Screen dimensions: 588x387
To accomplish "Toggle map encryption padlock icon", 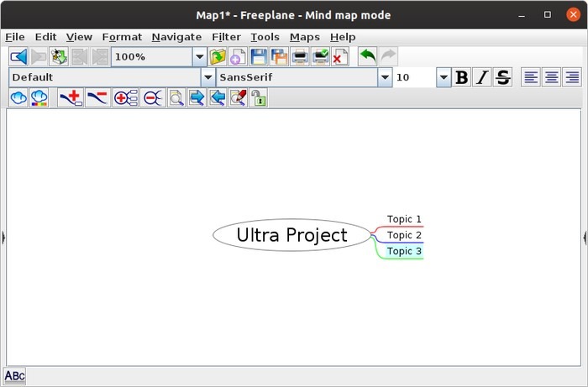I will [x=259, y=98].
